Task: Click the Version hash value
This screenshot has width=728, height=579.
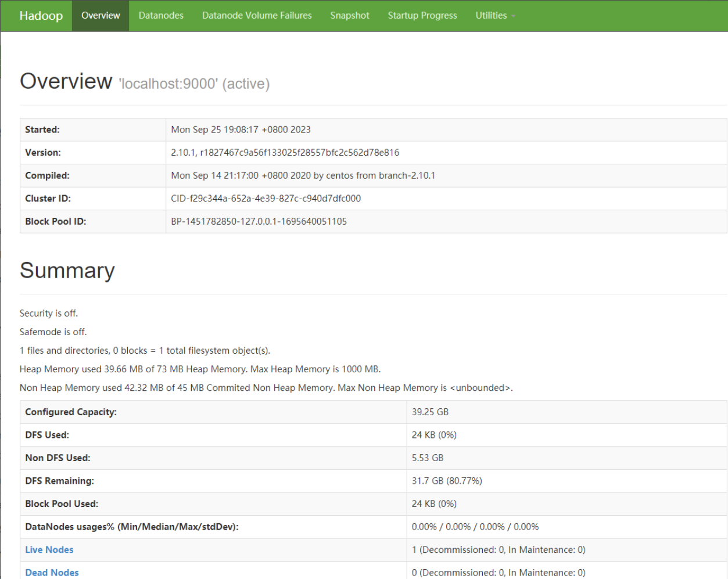Action: 285,153
